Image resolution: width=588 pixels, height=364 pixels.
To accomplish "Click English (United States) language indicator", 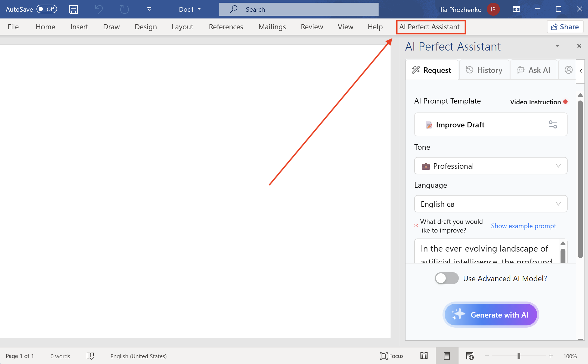I will pyautogui.click(x=138, y=356).
